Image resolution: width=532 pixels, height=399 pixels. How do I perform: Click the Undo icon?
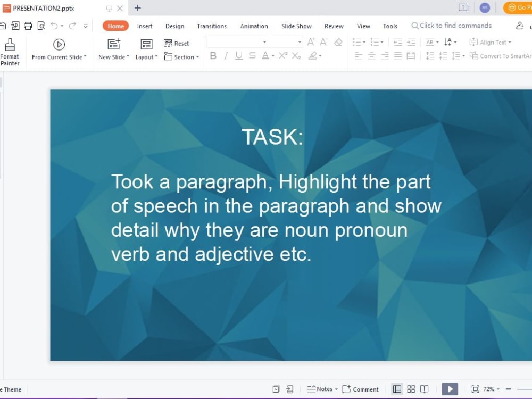pyautogui.click(x=55, y=25)
